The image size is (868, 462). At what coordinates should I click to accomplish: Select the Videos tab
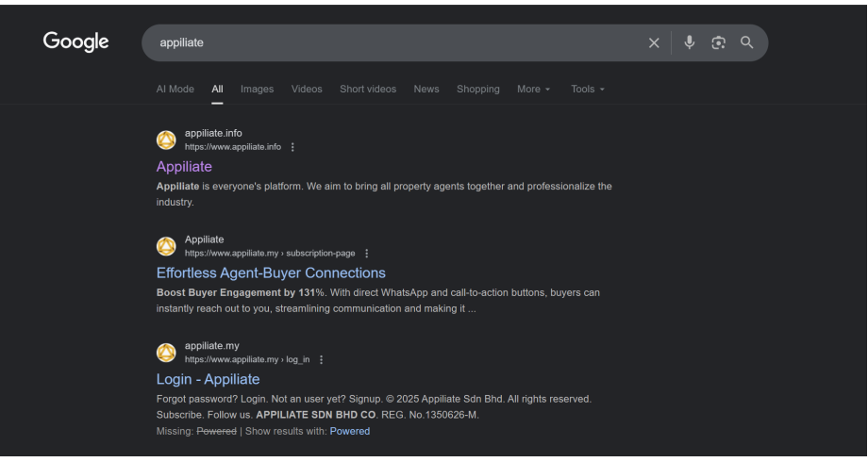307,89
